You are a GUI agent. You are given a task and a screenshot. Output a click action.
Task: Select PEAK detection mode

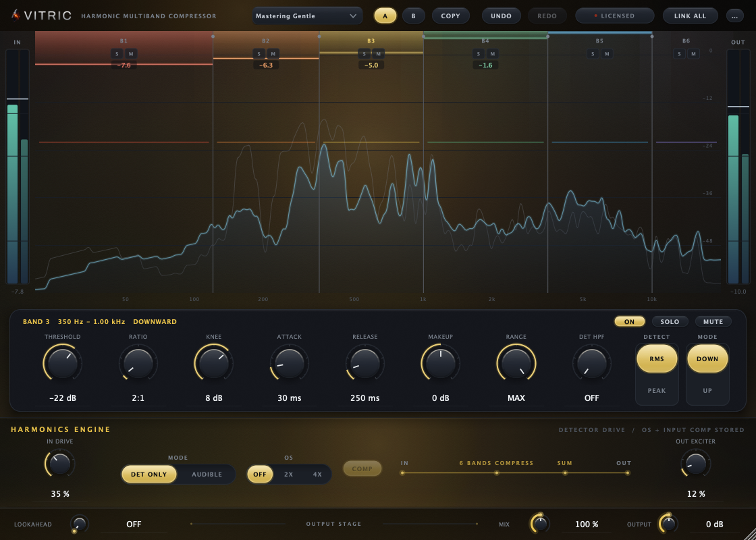coord(657,391)
